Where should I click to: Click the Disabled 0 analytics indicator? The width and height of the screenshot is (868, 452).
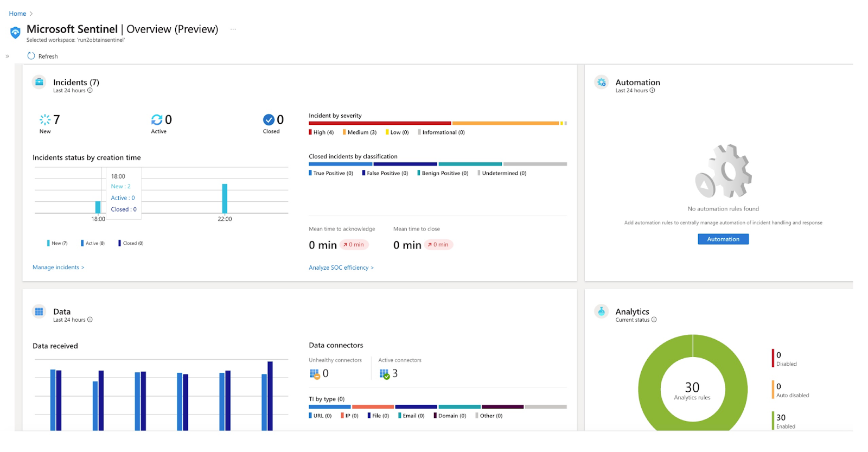[785, 359]
